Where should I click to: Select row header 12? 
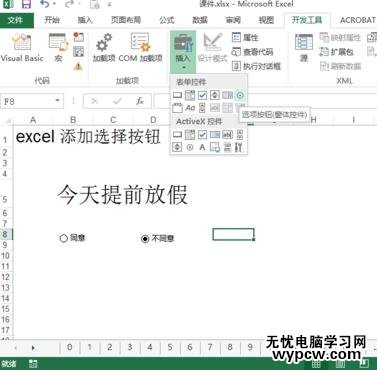coord(6,277)
